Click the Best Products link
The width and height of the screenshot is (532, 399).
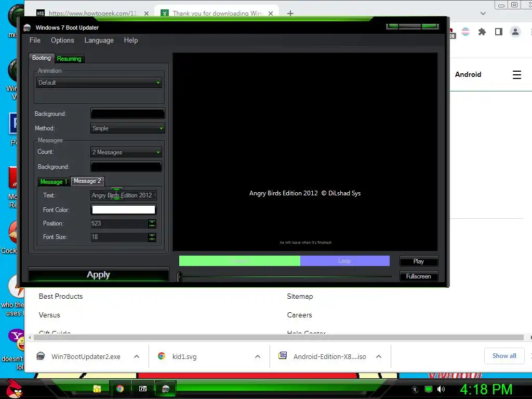61,296
